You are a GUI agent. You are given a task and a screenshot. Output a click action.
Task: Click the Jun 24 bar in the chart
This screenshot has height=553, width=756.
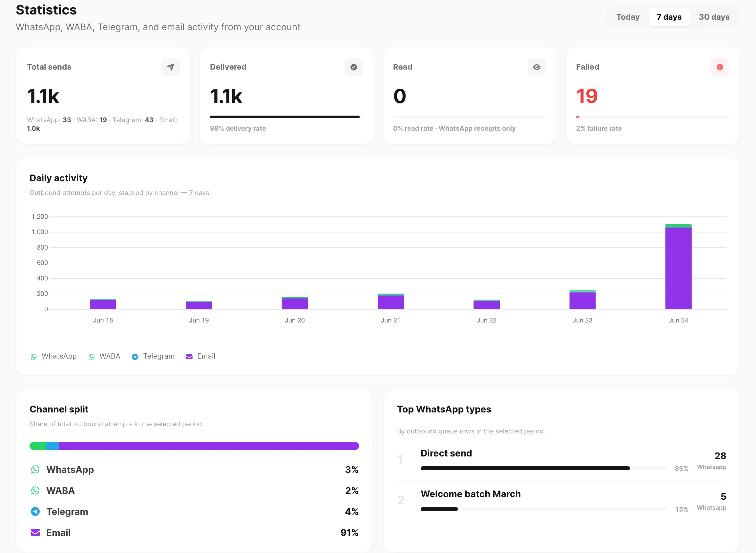pyautogui.click(x=678, y=266)
